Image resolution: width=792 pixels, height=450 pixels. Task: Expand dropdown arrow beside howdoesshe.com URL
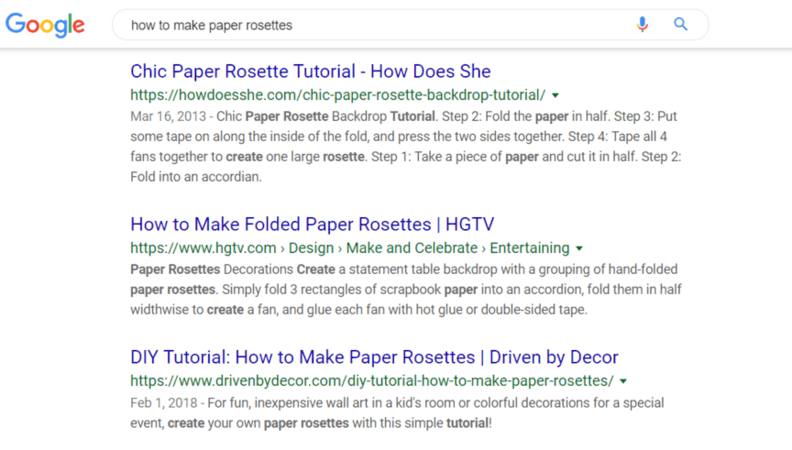click(555, 96)
